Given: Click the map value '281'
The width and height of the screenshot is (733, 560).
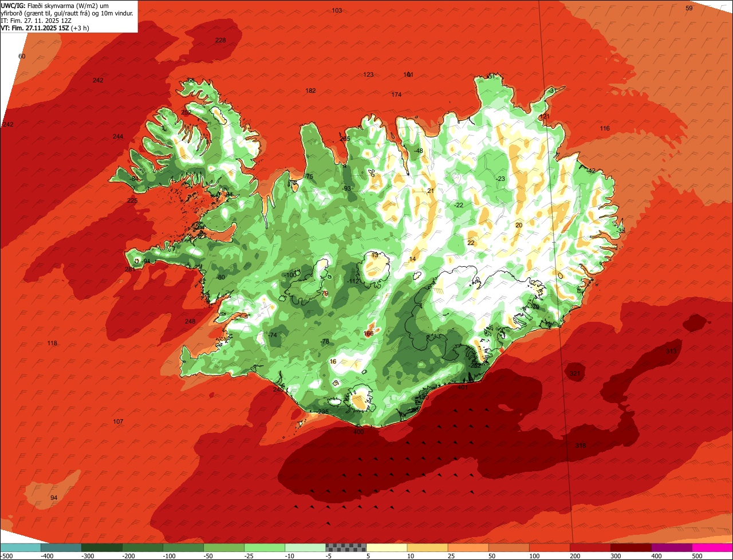Looking at the screenshot, I should (130, 269).
